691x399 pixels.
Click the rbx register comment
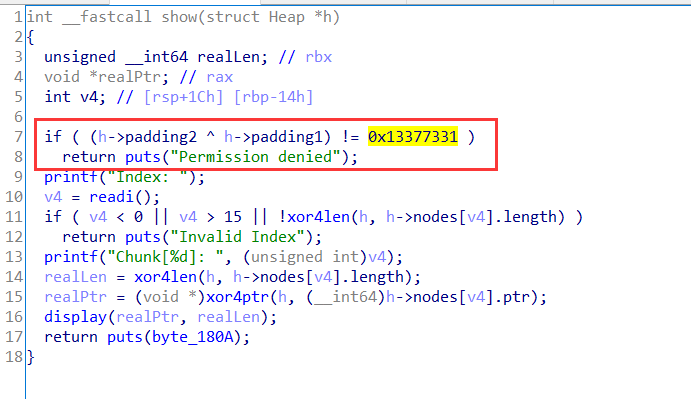pyautogui.click(x=319, y=57)
